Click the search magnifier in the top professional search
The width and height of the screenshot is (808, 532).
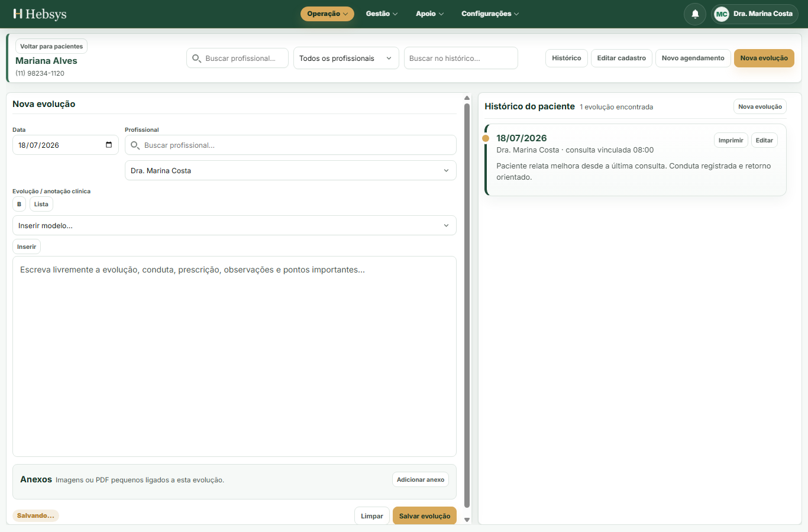tap(196, 58)
